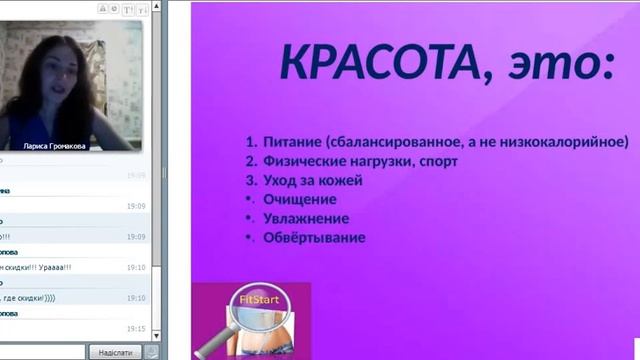The width and height of the screenshot is (640, 360).
Task: Click the vertical panel splitter handle
Action: 164,173
